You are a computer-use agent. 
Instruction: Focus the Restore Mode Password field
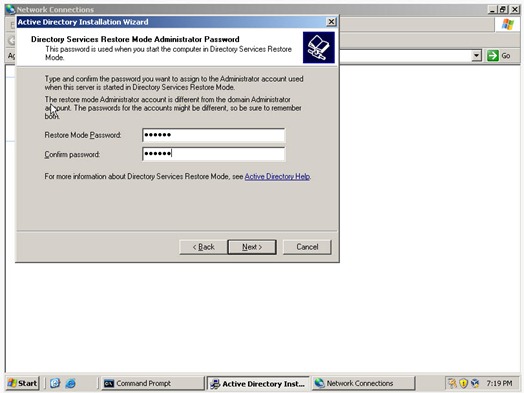click(x=214, y=135)
